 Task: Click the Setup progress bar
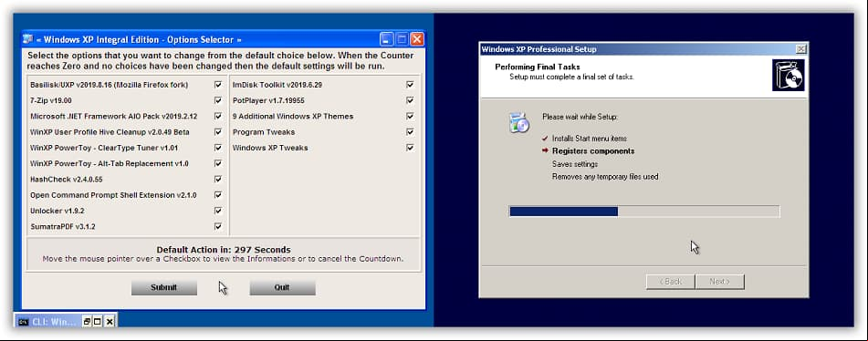pyautogui.click(x=644, y=212)
